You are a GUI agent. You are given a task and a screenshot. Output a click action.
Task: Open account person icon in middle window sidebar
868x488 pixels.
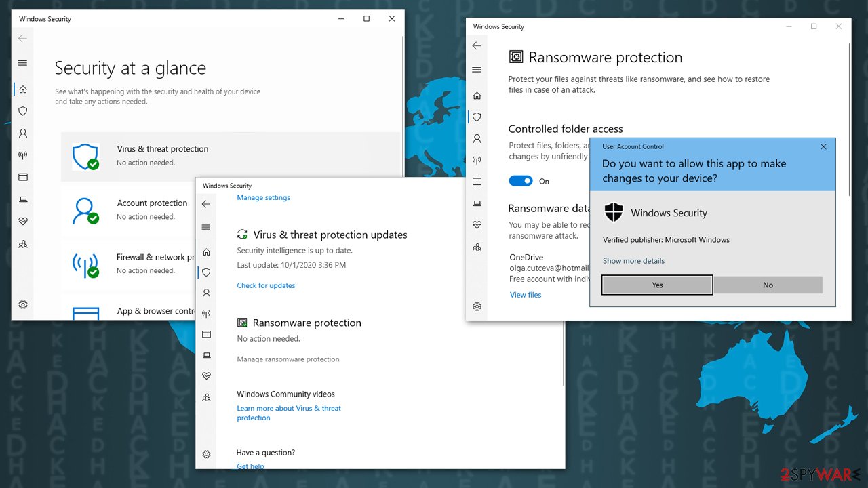(x=206, y=293)
